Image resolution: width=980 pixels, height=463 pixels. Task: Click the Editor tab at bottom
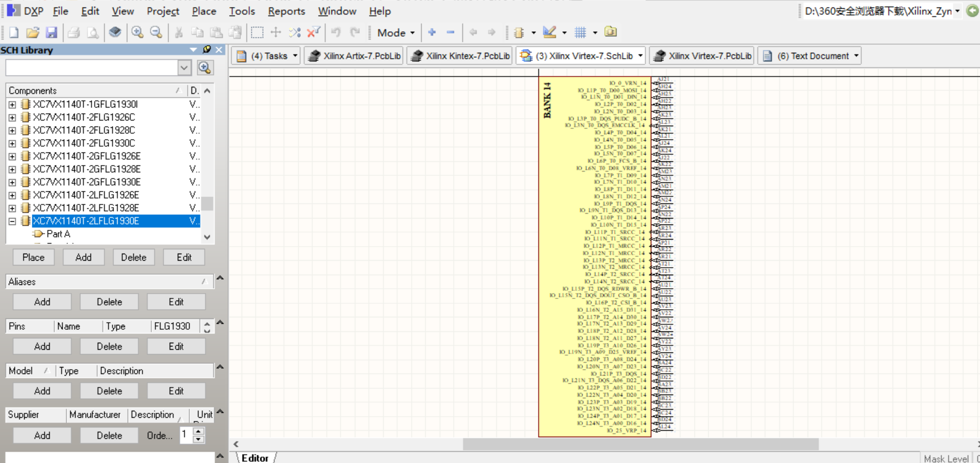pos(254,458)
